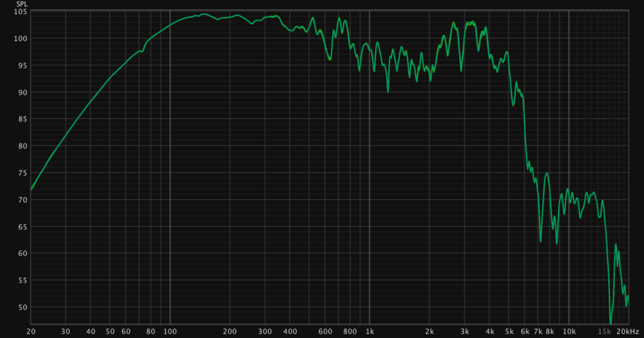Click the SPL axis title label
Screen dimensions: 644x338
point(21,4)
